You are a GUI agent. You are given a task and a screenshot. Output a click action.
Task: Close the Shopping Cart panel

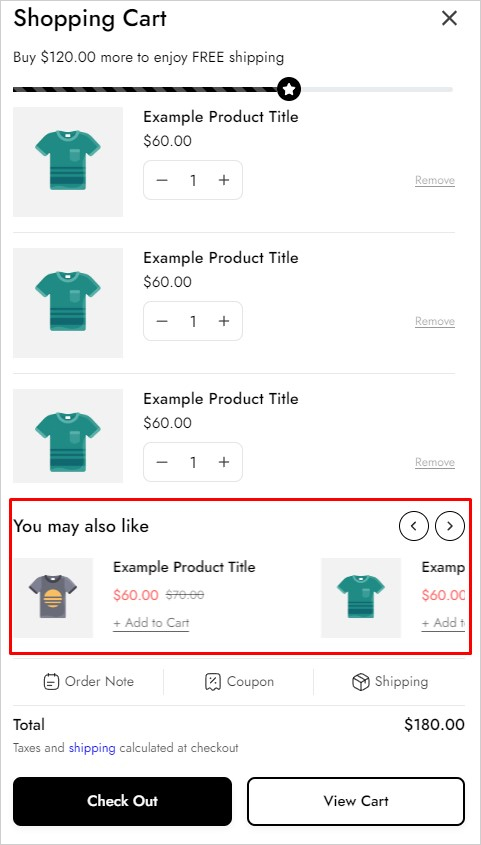point(449,18)
